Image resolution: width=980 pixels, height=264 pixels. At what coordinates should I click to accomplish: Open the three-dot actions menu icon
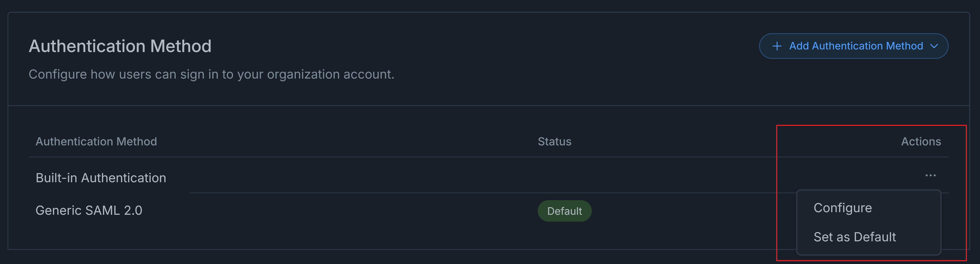pos(930,176)
